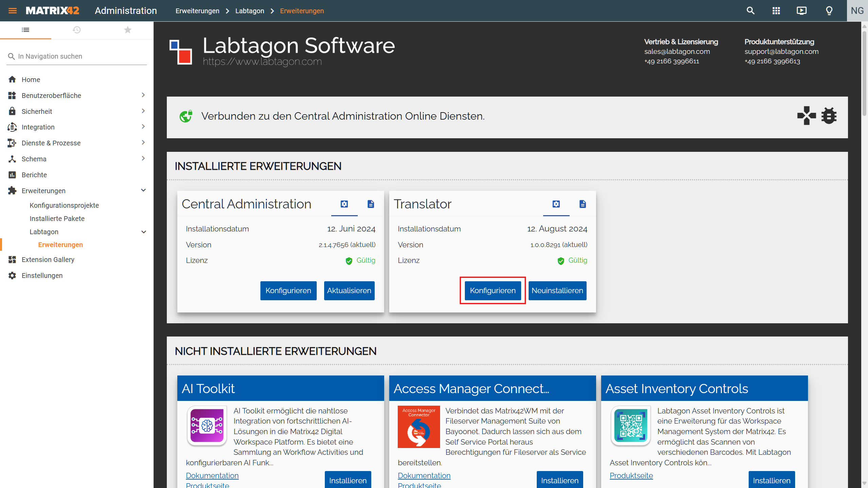
Task: Focus the In Navigation suchen field
Action: coord(77,56)
